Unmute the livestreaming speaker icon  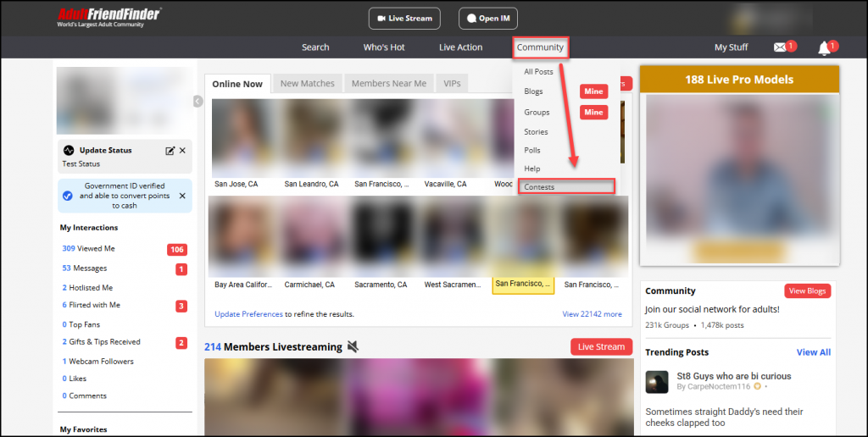(353, 347)
